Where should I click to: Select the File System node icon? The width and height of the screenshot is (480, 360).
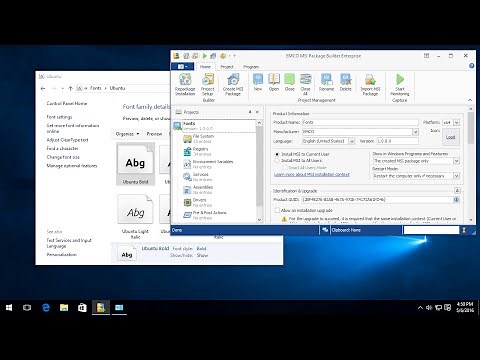pos(187,138)
